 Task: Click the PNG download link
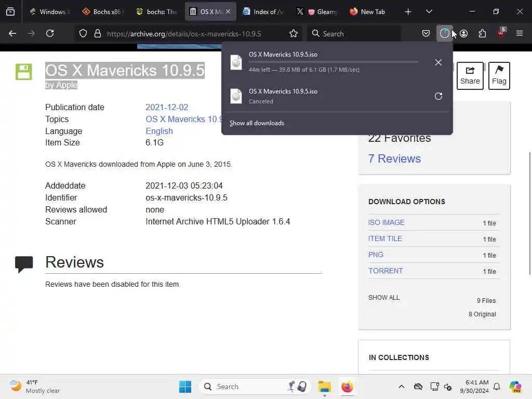[x=376, y=255]
